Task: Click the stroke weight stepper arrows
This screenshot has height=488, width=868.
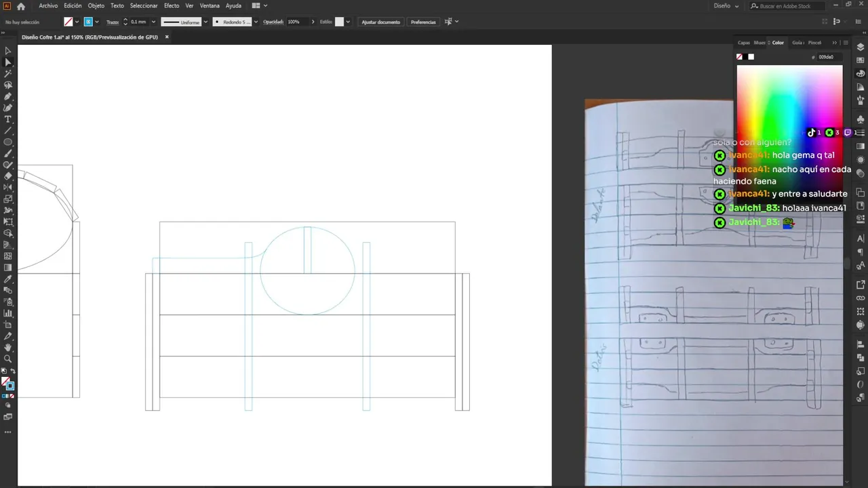Action: click(x=125, y=22)
